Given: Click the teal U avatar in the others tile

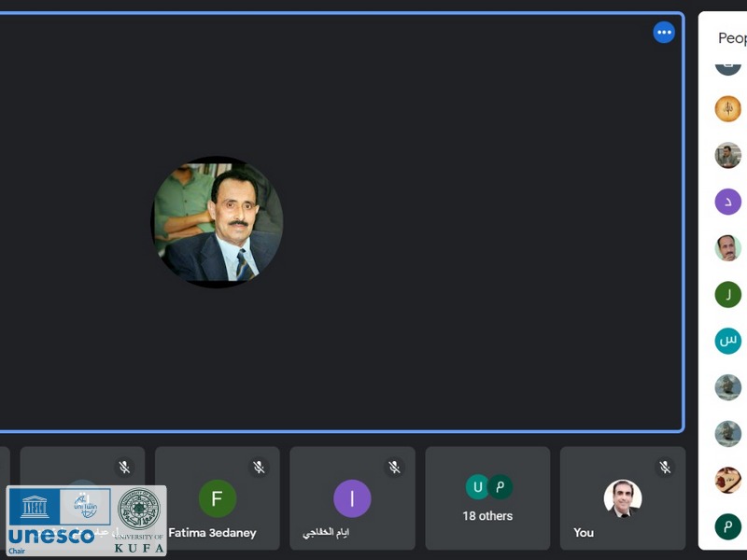Looking at the screenshot, I should tap(477, 486).
